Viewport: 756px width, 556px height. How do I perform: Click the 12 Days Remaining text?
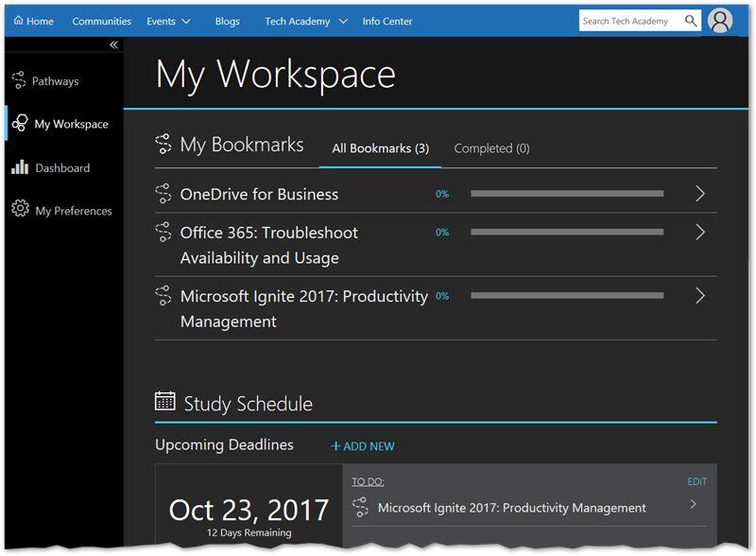(x=249, y=533)
